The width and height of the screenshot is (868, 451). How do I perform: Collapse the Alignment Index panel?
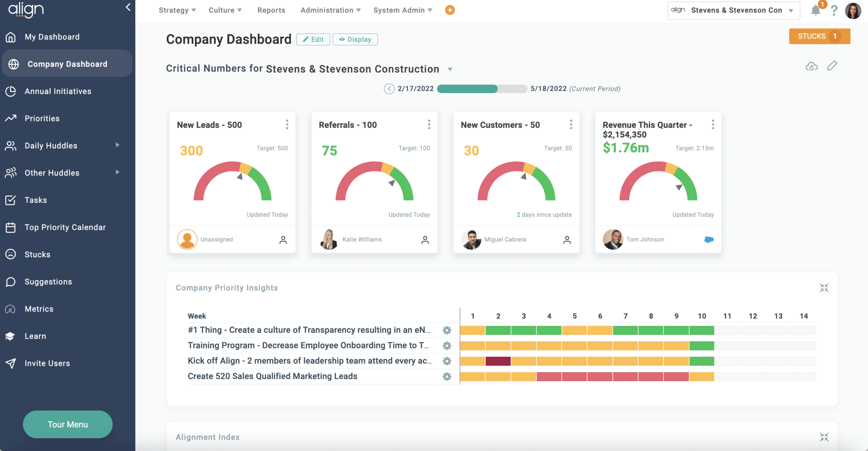pyautogui.click(x=824, y=437)
